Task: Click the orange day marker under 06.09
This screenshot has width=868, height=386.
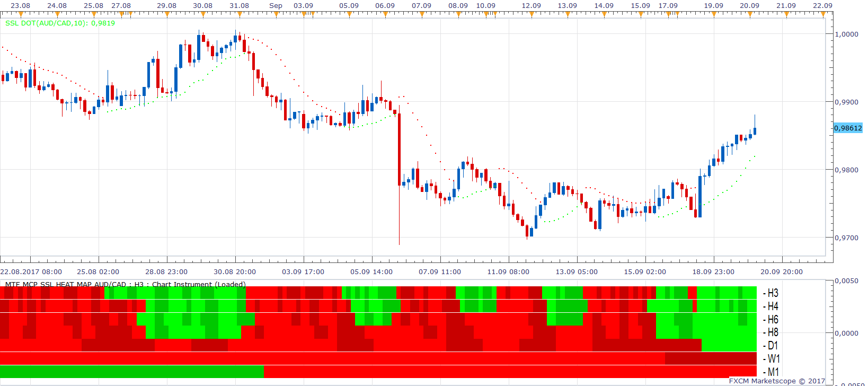Action: click(385, 14)
